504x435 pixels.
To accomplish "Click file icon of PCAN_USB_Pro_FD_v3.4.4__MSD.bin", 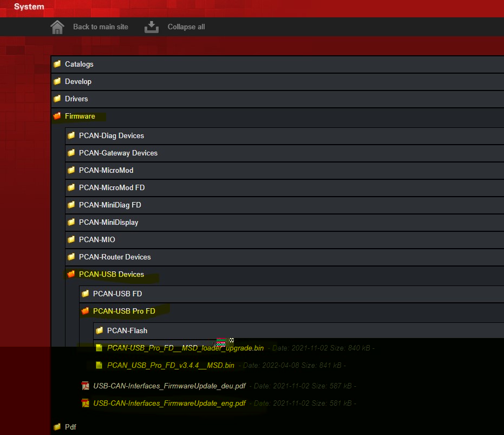I will (99, 365).
